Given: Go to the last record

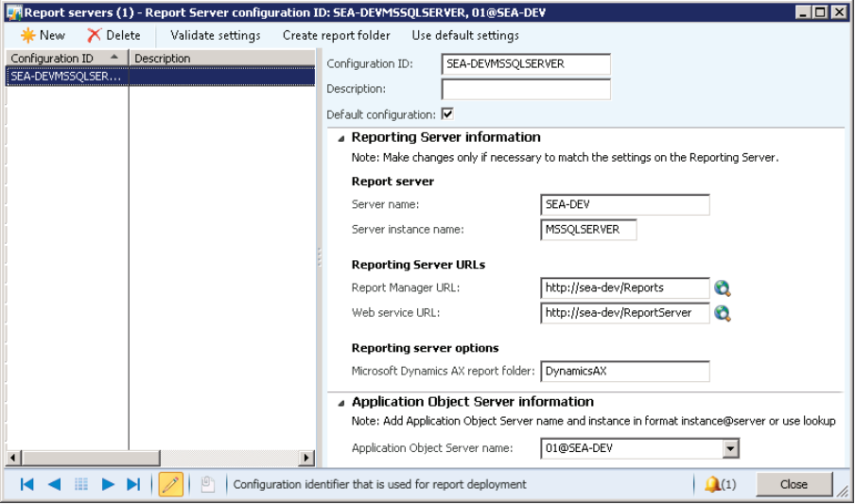Looking at the screenshot, I should click(x=133, y=484).
